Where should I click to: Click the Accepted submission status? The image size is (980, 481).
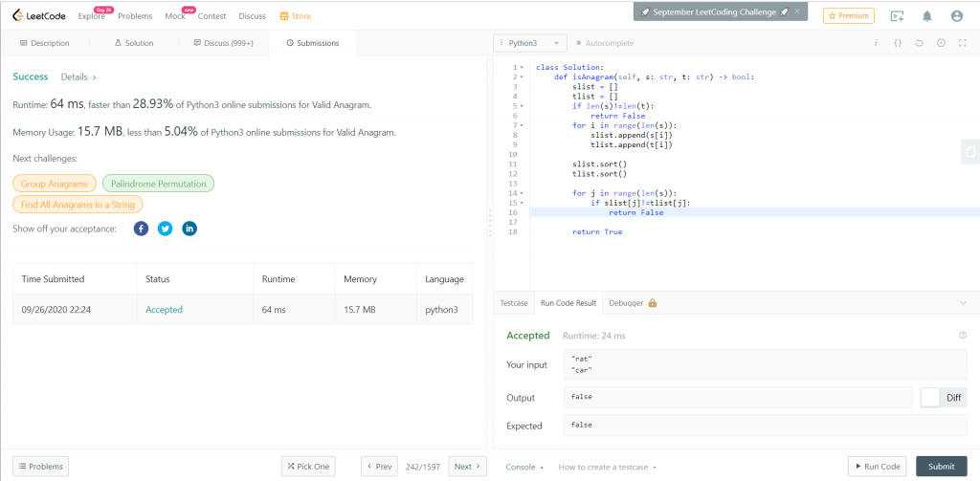pyautogui.click(x=164, y=310)
